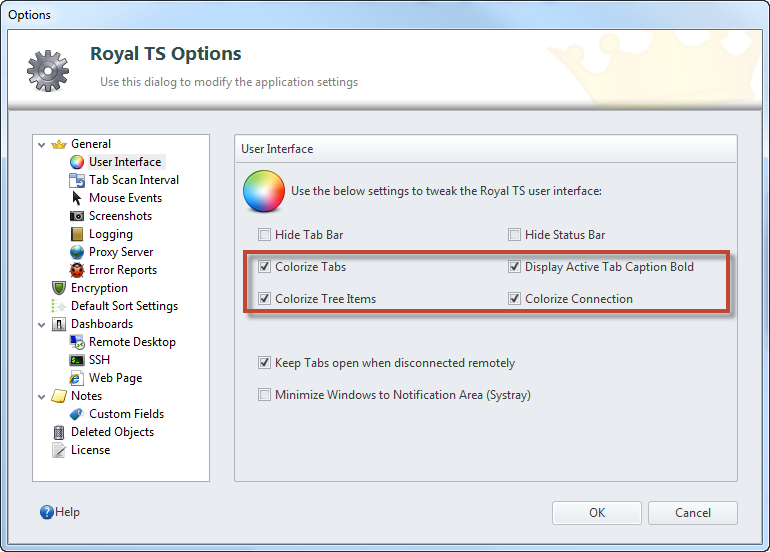Viewport: 770px width, 552px height.
Task: Click the Cancel button
Action: 692,513
